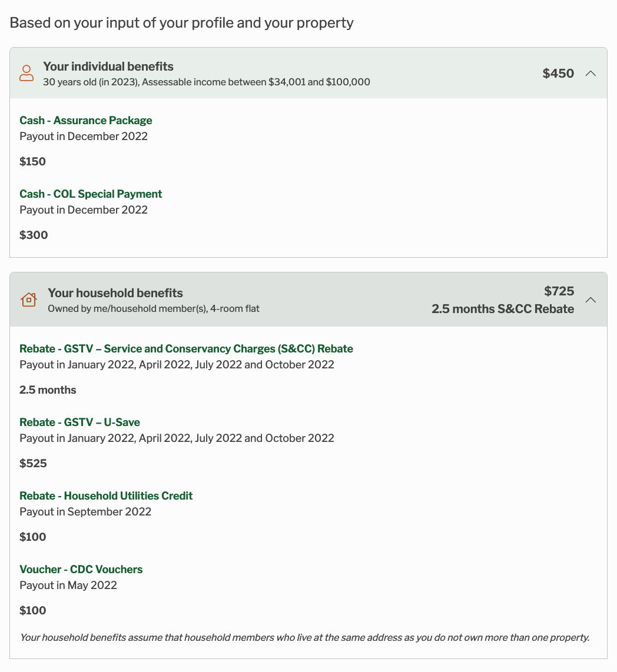The image size is (617, 672).
Task: Click the "Your individual benefits" header title
Action: click(x=108, y=66)
